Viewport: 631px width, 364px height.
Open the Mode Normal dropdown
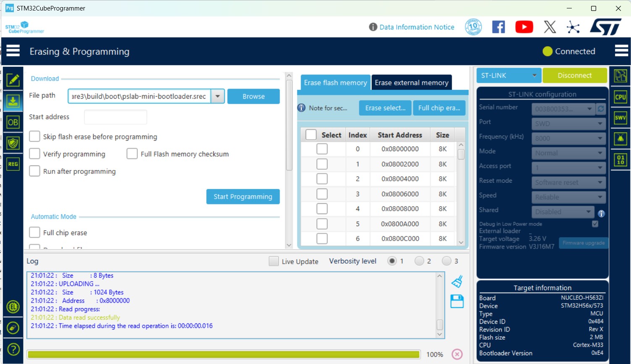point(568,153)
